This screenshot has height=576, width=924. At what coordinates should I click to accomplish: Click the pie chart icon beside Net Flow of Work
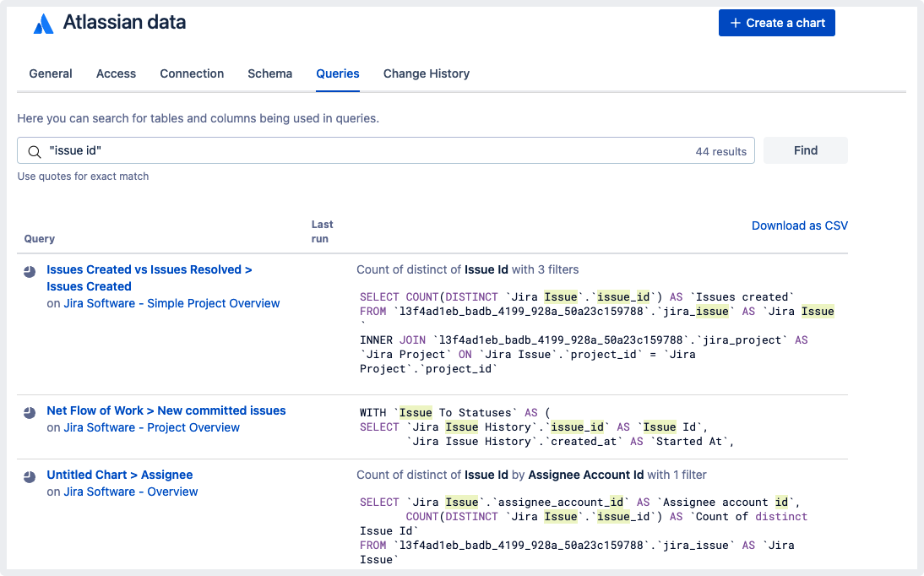click(30, 412)
